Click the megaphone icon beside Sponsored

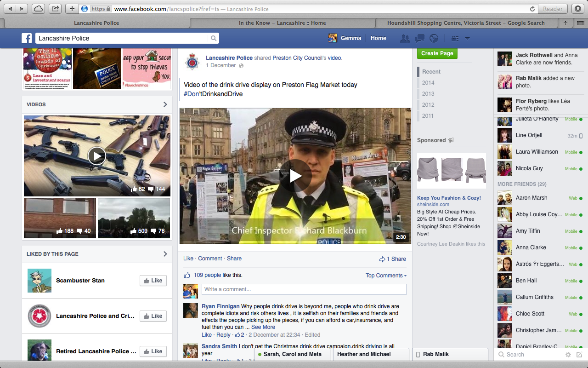[451, 140]
